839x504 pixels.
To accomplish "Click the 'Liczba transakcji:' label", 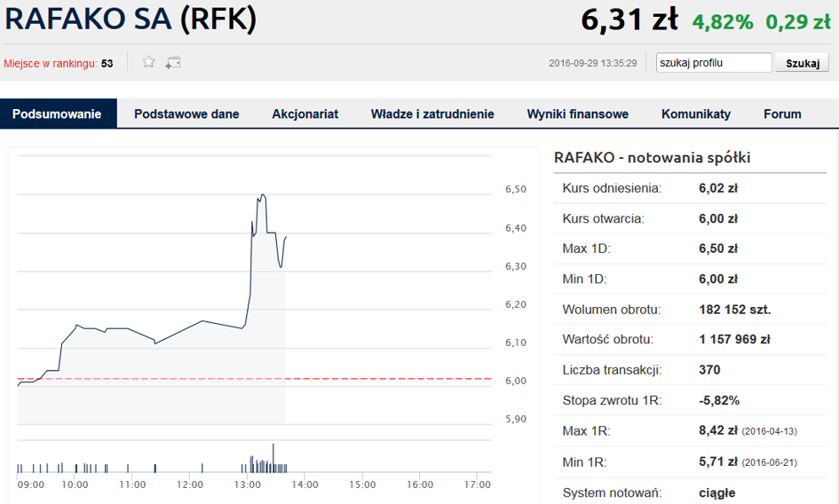I will pos(612,370).
